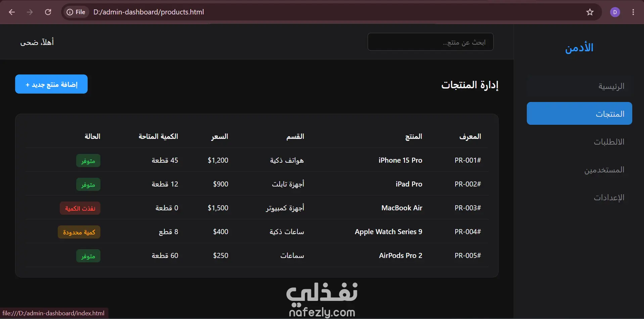View site info via the File chip
Image resolution: width=644 pixels, height=319 pixels.
pos(76,12)
